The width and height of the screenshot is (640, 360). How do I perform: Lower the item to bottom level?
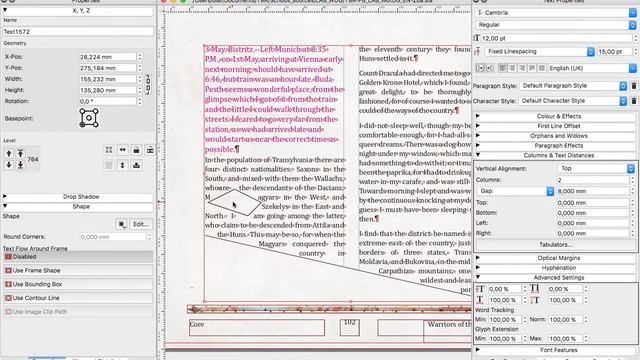(x=20, y=165)
